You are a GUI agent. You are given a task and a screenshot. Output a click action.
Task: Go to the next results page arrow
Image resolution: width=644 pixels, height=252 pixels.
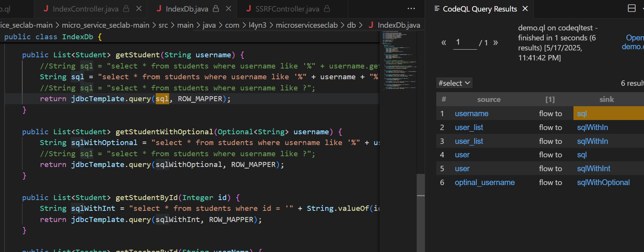[496, 42]
